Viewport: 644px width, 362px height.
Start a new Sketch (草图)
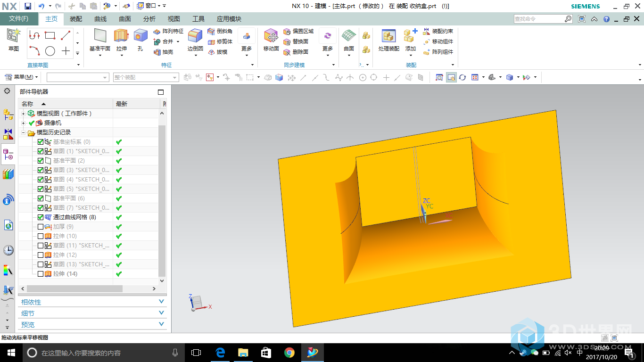tap(14, 40)
